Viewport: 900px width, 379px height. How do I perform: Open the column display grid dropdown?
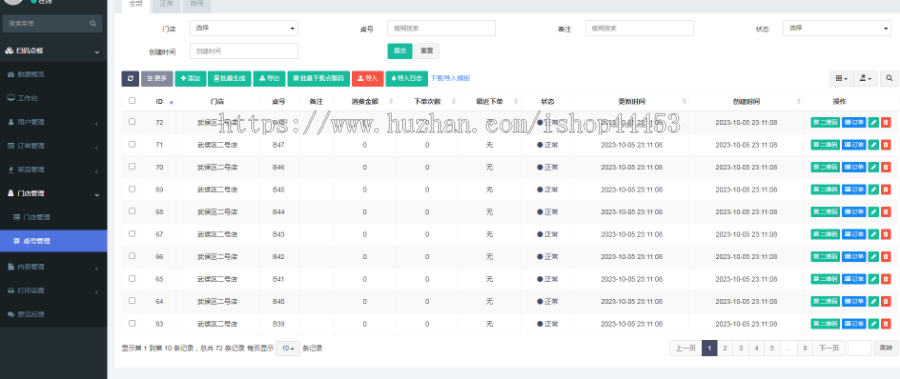841,79
